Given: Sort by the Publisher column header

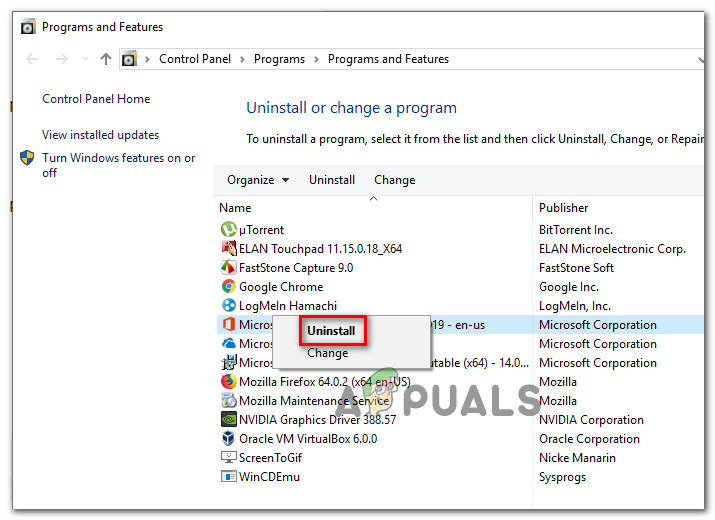Looking at the screenshot, I should click(564, 208).
